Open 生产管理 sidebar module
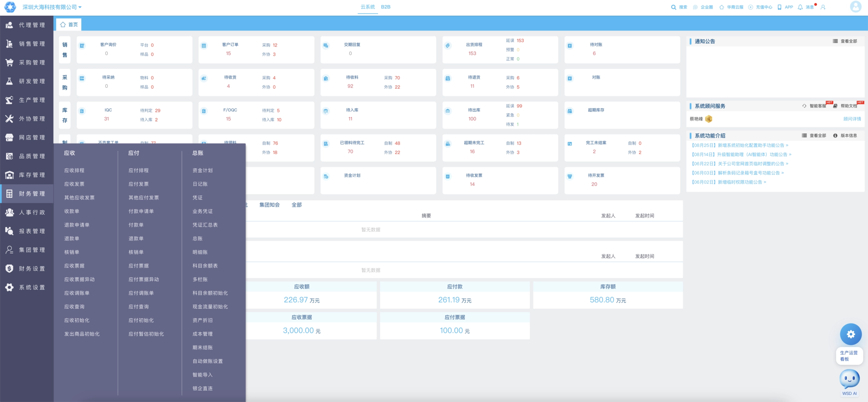Screen dimensions: 868x402 [x=27, y=100]
